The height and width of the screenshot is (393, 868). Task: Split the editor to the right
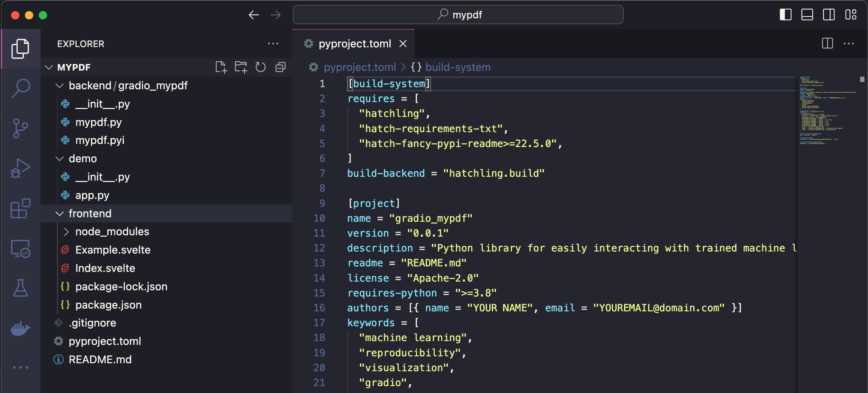pos(828,44)
